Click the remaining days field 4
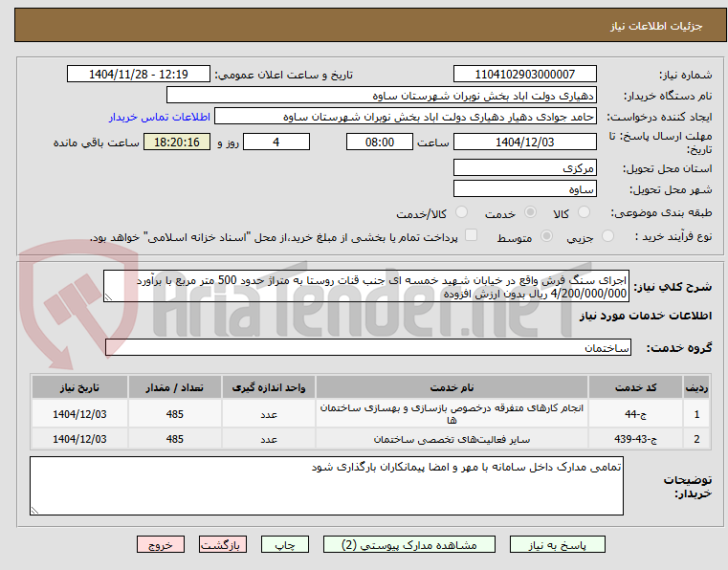728x570 pixels. pos(276,142)
